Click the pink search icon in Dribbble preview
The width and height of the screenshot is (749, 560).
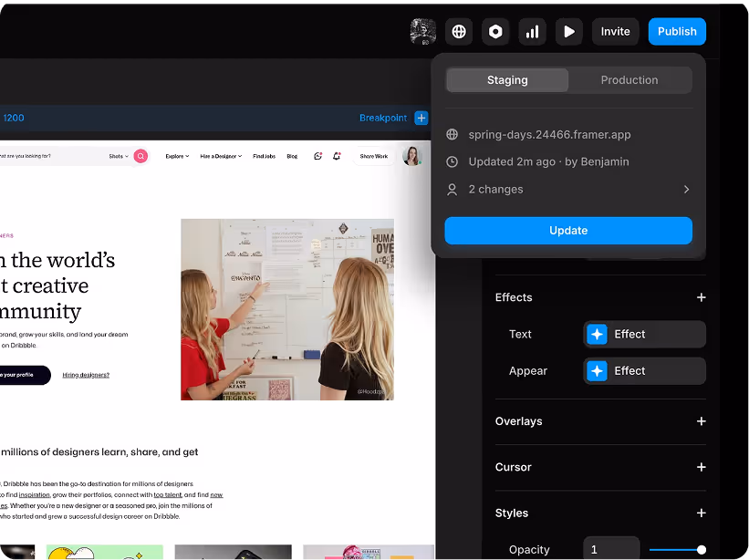pos(140,156)
